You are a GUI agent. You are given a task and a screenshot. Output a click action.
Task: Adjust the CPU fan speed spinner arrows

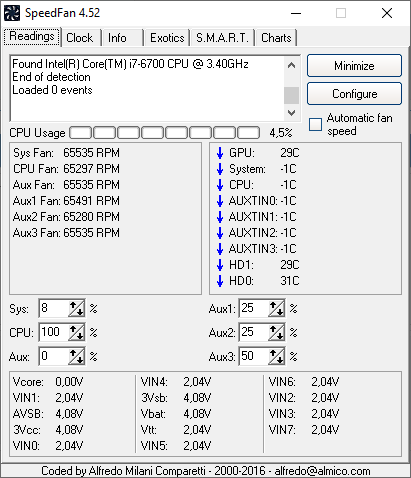[x=76, y=332]
